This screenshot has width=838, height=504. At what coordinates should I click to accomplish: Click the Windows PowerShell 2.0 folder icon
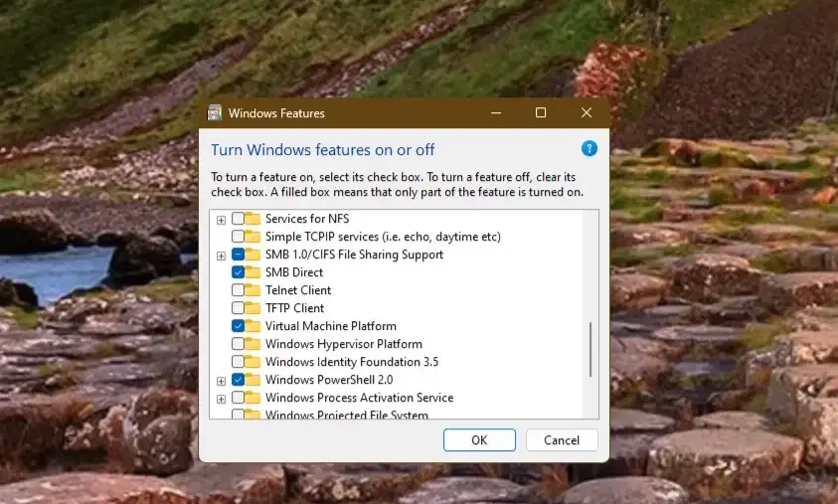[252, 380]
